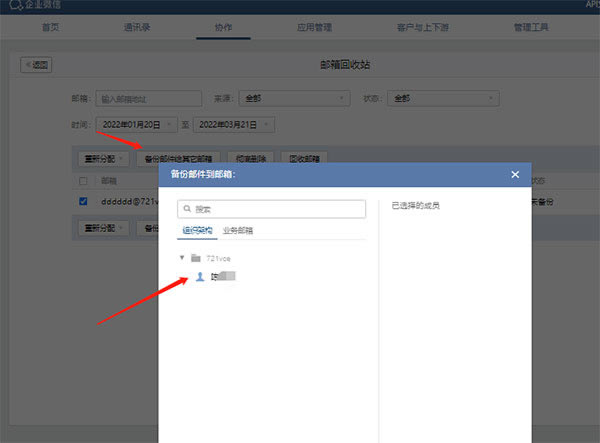
Task: Click the blue person icon of member
Action: tap(200, 276)
